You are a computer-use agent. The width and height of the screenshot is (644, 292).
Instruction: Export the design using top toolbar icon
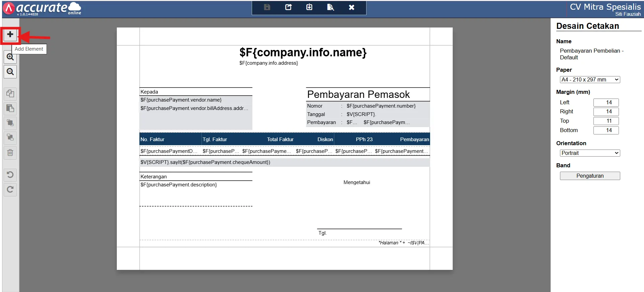pos(288,7)
